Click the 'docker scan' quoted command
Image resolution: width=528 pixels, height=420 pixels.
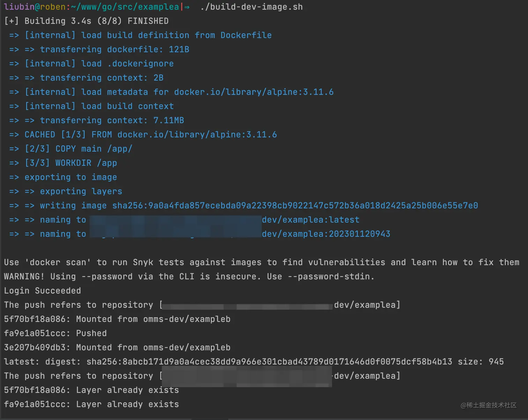(58, 262)
